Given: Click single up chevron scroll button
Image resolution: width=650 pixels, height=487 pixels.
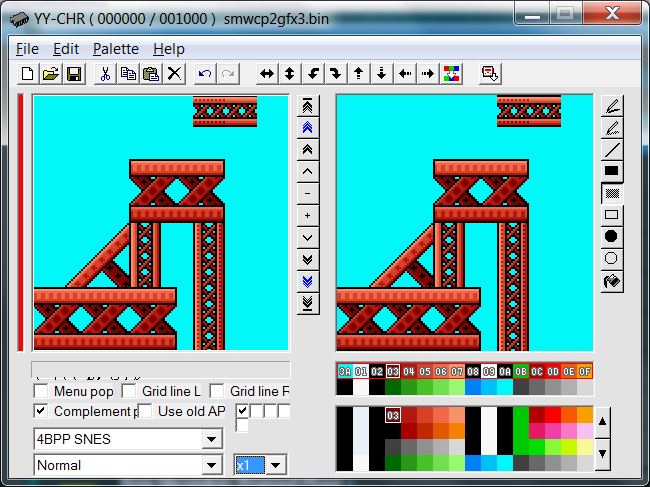Looking at the screenshot, I should [308, 172].
